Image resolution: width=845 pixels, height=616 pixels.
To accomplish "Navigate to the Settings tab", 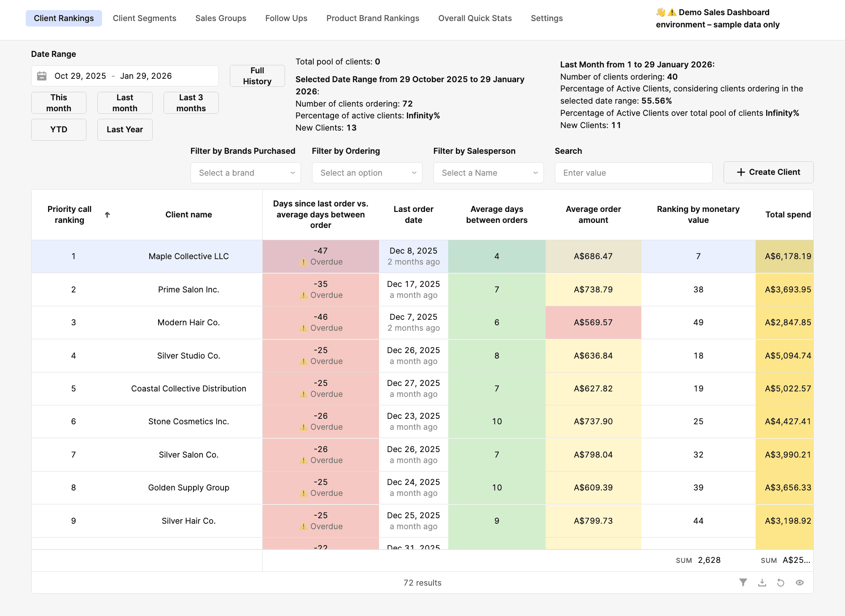I will (546, 18).
